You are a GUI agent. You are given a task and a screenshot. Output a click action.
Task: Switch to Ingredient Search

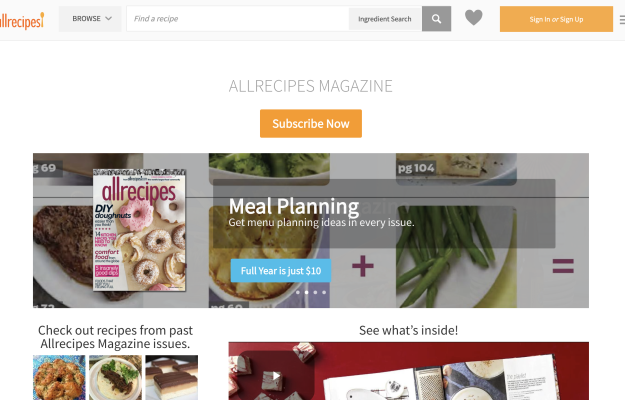[385, 19]
